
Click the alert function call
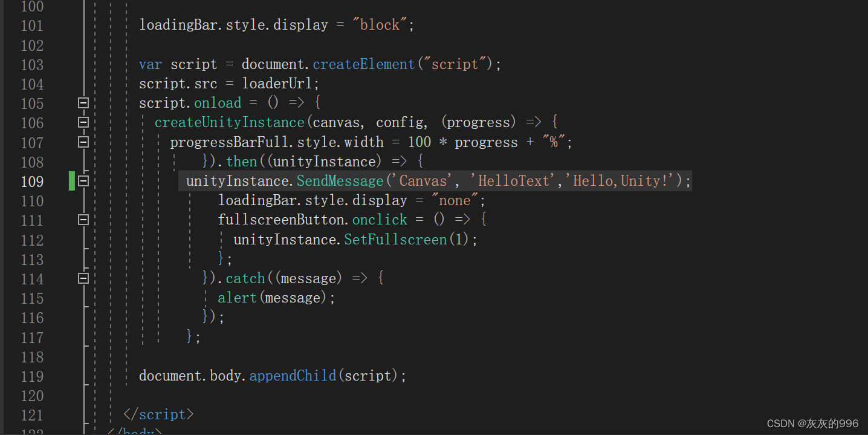click(237, 298)
